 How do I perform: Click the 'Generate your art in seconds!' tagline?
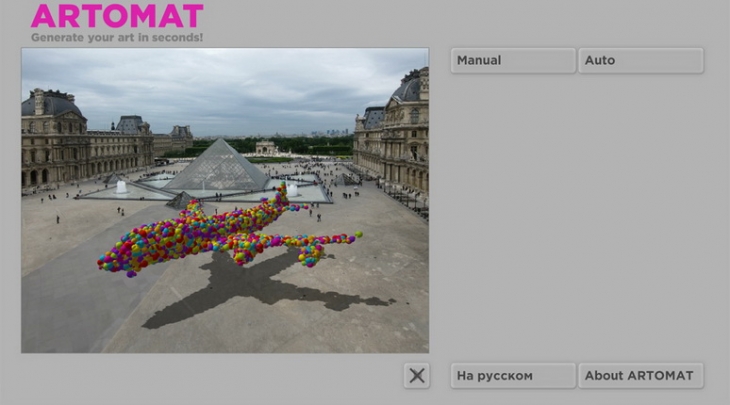(117, 38)
